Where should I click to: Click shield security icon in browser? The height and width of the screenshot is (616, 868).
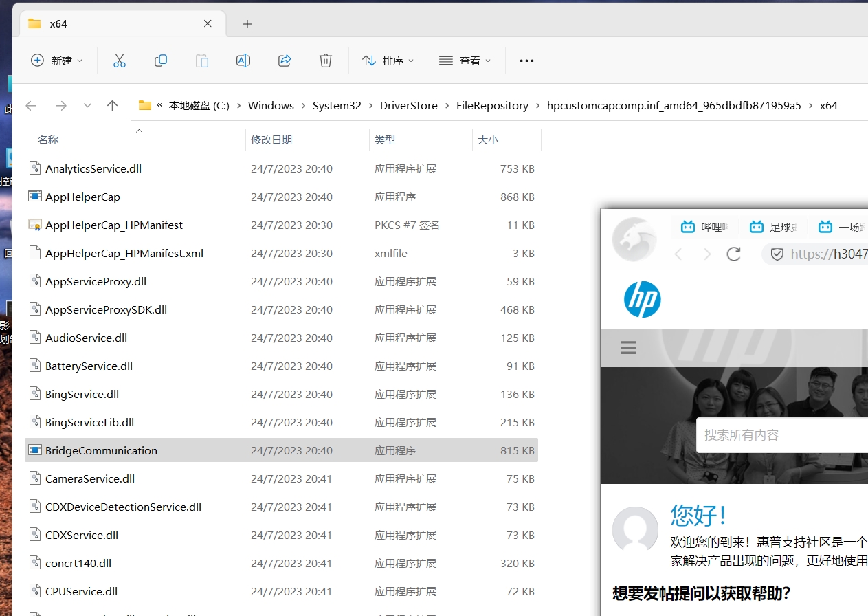coord(777,254)
